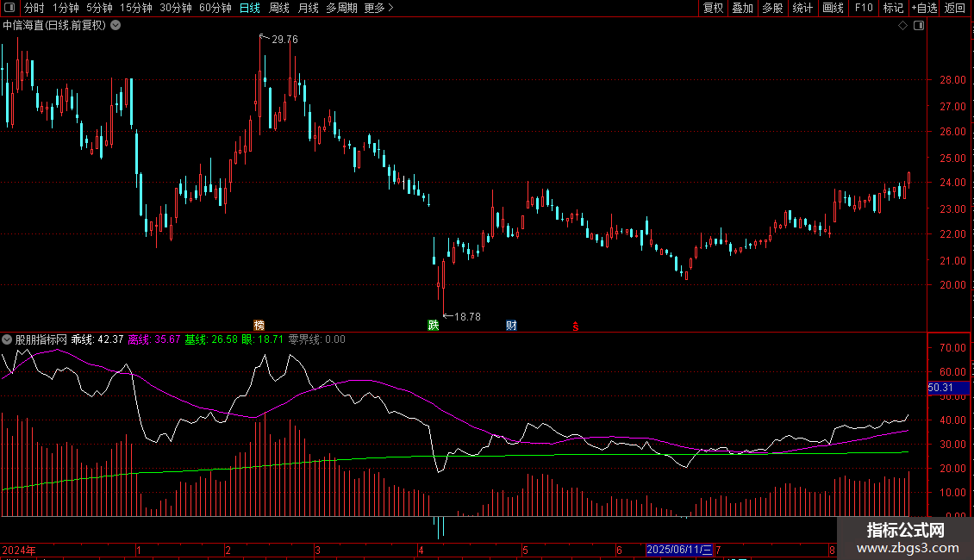
Task: Click month 4 on the time axis
Action: (421, 550)
